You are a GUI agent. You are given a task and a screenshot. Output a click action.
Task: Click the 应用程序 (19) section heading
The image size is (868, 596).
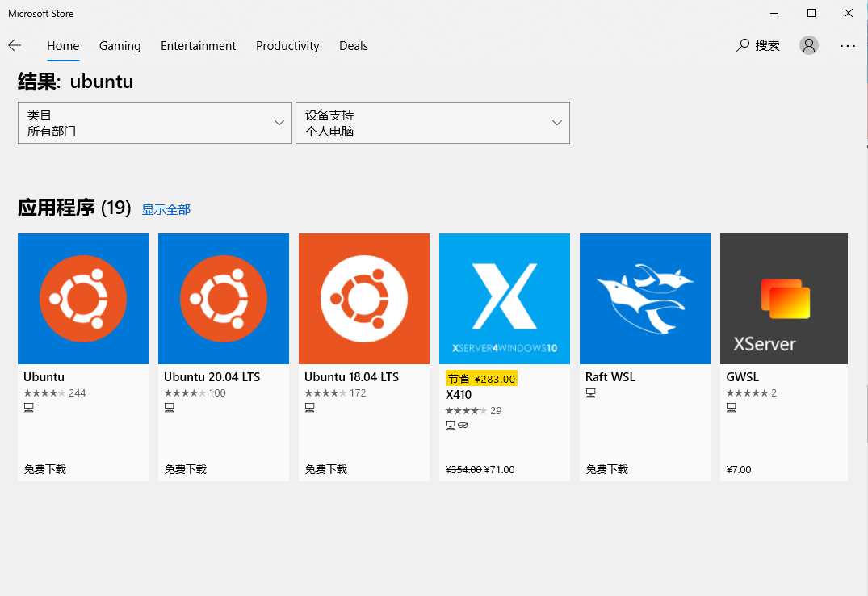(74, 208)
